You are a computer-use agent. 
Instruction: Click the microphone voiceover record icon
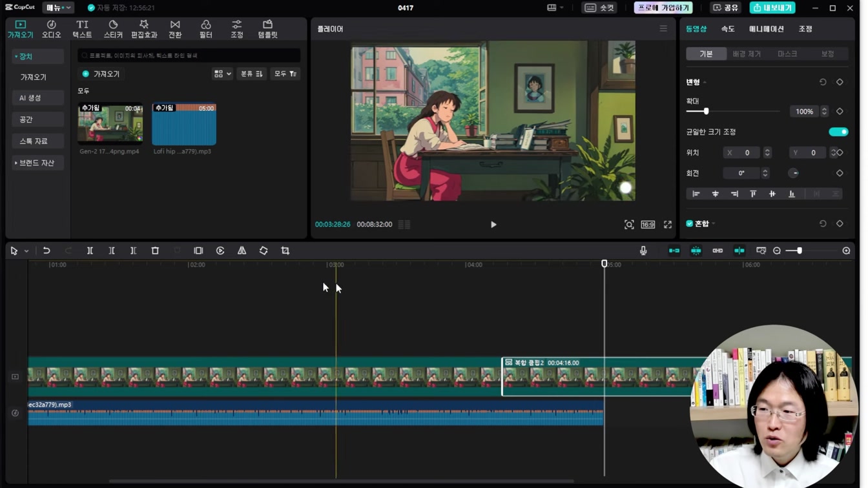[x=643, y=250]
